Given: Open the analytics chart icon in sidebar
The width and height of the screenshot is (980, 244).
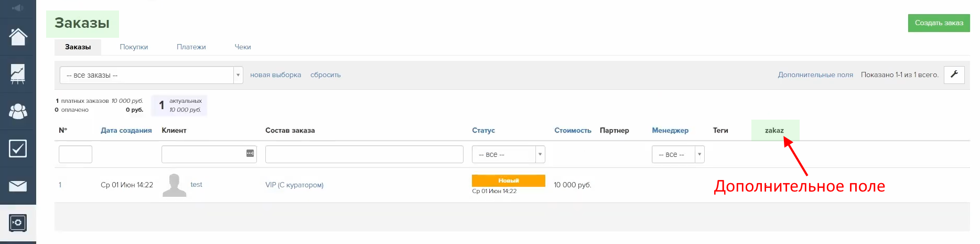Looking at the screenshot, I should click(18, 74).
